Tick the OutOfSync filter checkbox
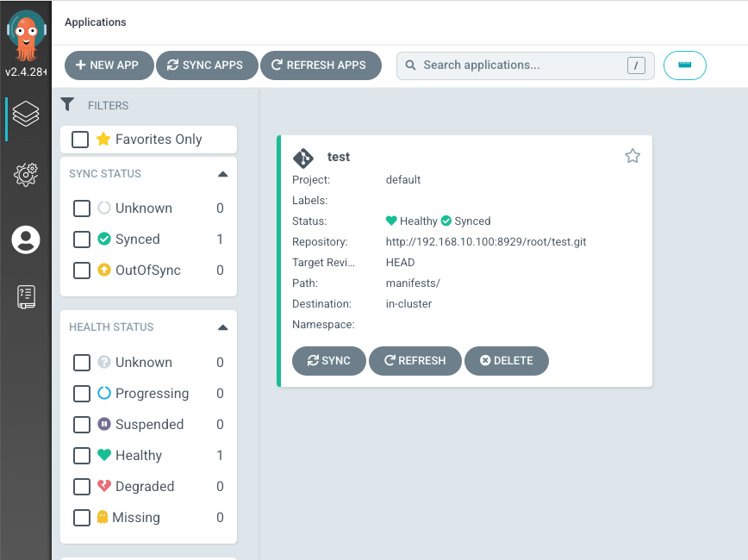 pyautogui.click(x=82, y=271)
